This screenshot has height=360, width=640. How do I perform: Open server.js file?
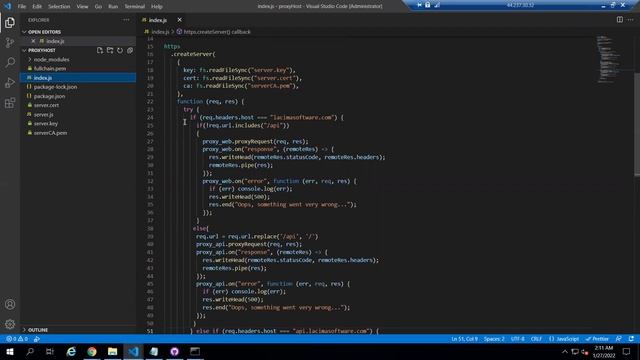pos(44,115)
